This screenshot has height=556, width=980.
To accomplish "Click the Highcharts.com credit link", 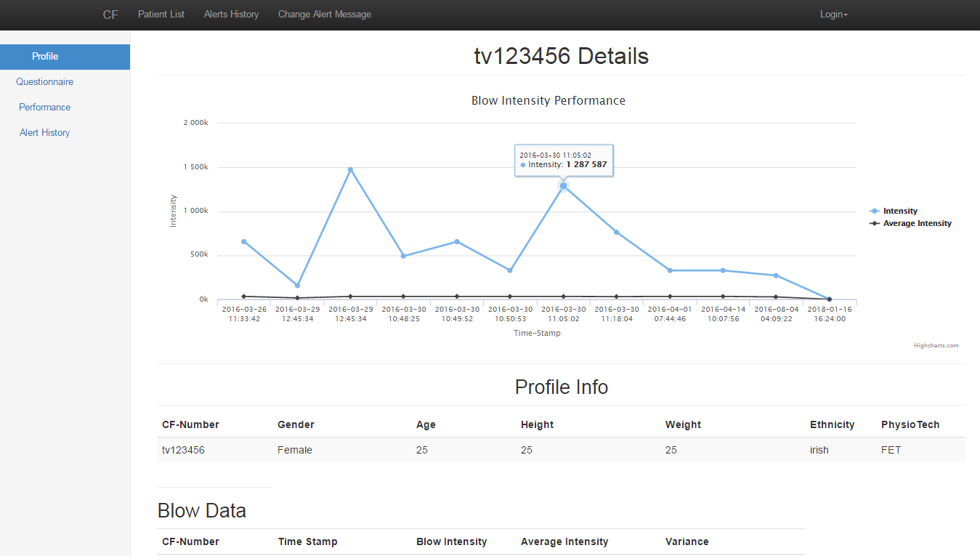I will pyautogui.click(x=936, y=345).
